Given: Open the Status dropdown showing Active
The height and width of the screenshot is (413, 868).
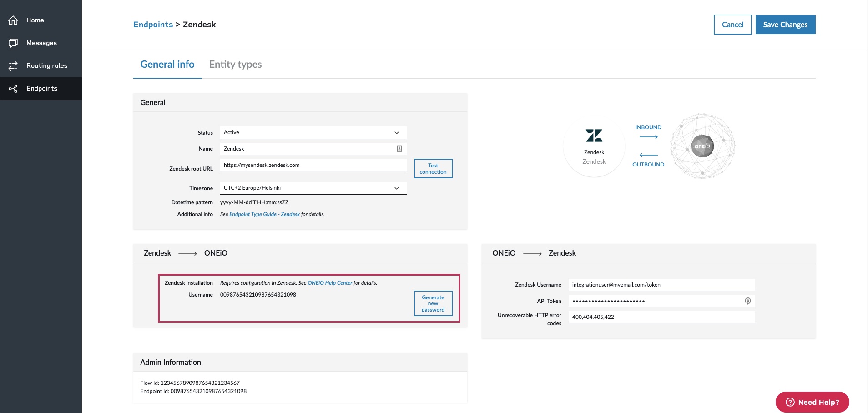Looking at the screenshot, I should pyautogui.click(x=313, y=132).
